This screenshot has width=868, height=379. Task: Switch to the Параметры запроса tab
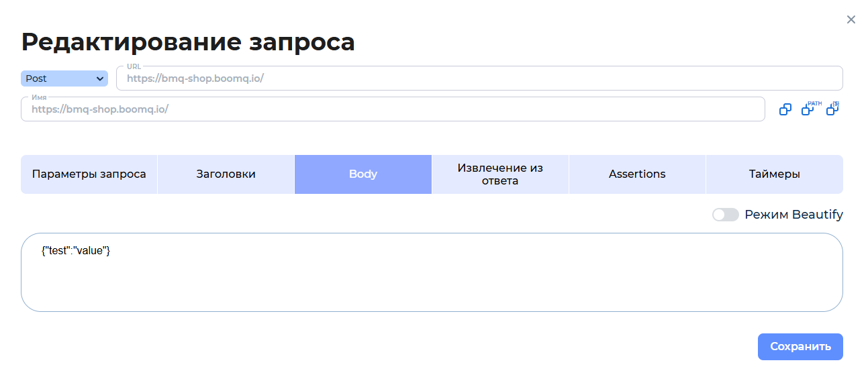tap(89, 174)
